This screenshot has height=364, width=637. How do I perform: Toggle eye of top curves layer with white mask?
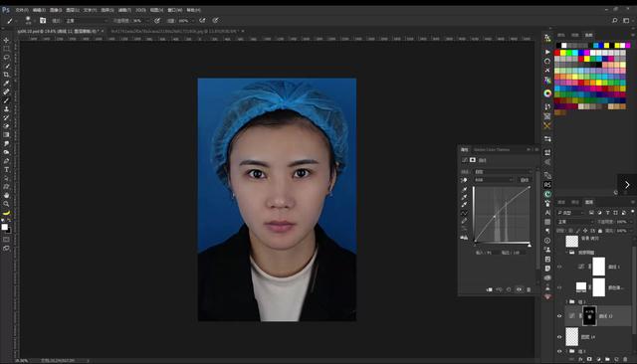coord(559,267)
